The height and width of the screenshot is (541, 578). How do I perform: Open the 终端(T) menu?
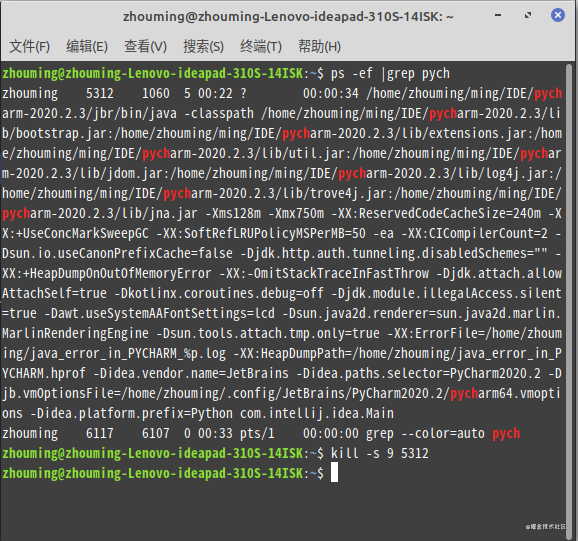tap(261, 46)
